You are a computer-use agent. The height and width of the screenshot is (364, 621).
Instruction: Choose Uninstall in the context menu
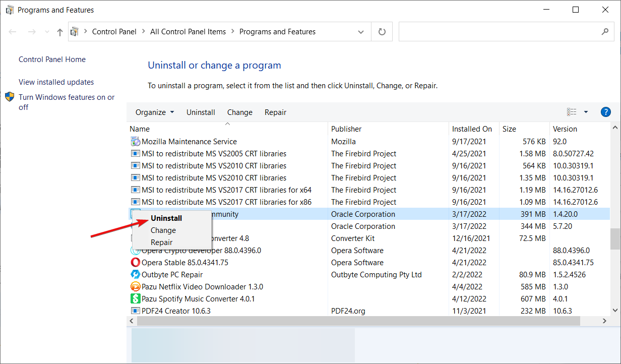coord(166,218)
